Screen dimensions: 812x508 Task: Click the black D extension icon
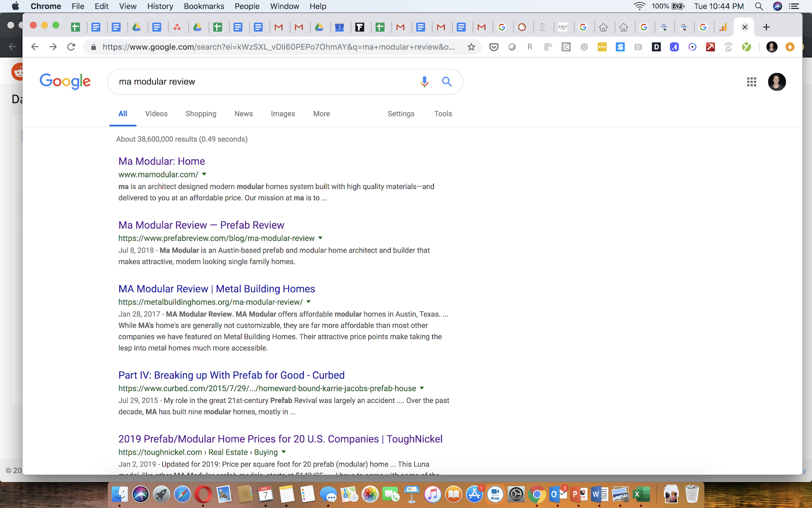pyautogui.click(x=656, y=47)
